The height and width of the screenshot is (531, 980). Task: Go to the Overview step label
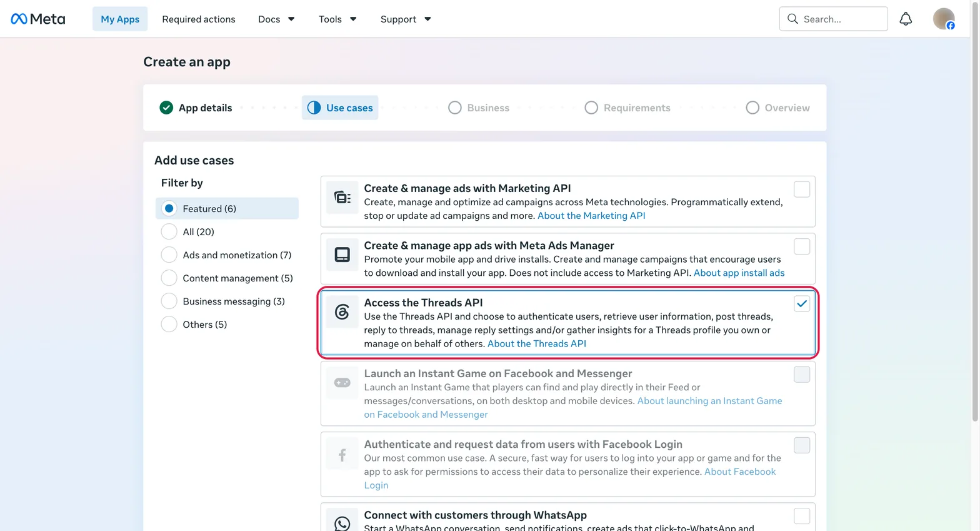pyautogui.click(x=787, y=108)
